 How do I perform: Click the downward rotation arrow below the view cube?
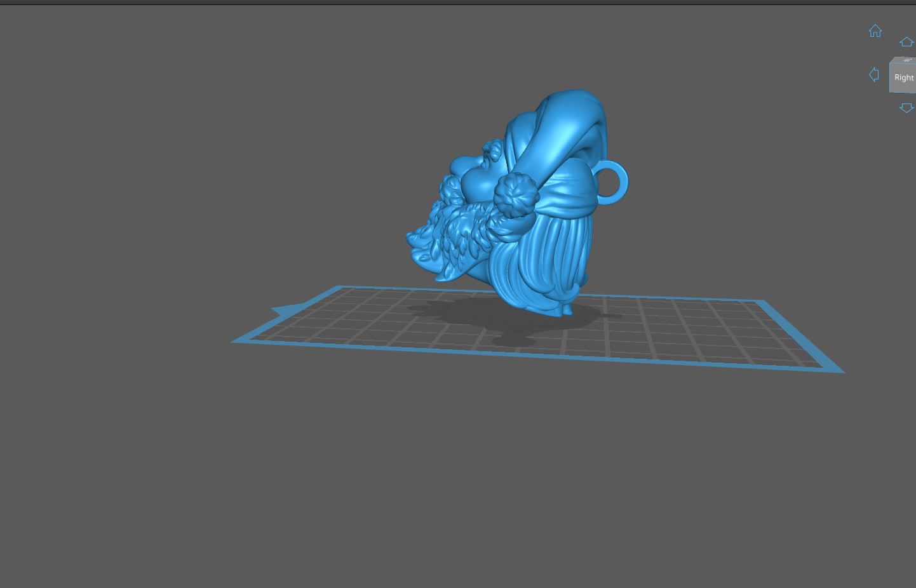[906, 107]
